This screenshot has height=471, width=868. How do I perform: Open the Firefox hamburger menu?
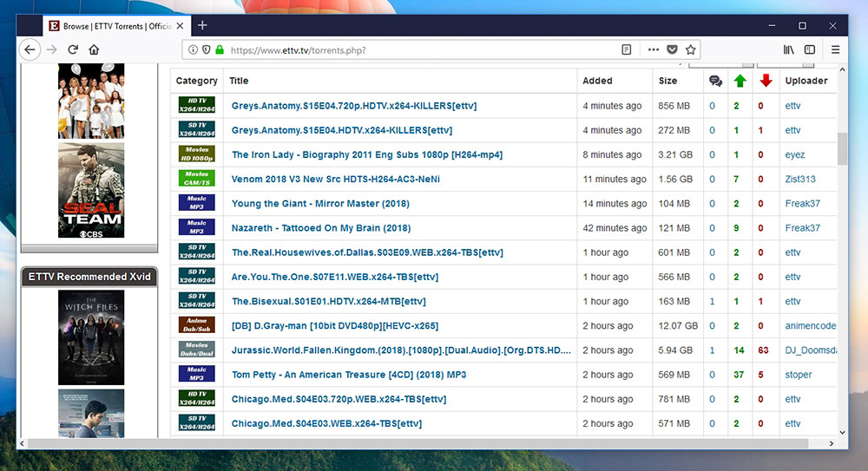point(835,49)
